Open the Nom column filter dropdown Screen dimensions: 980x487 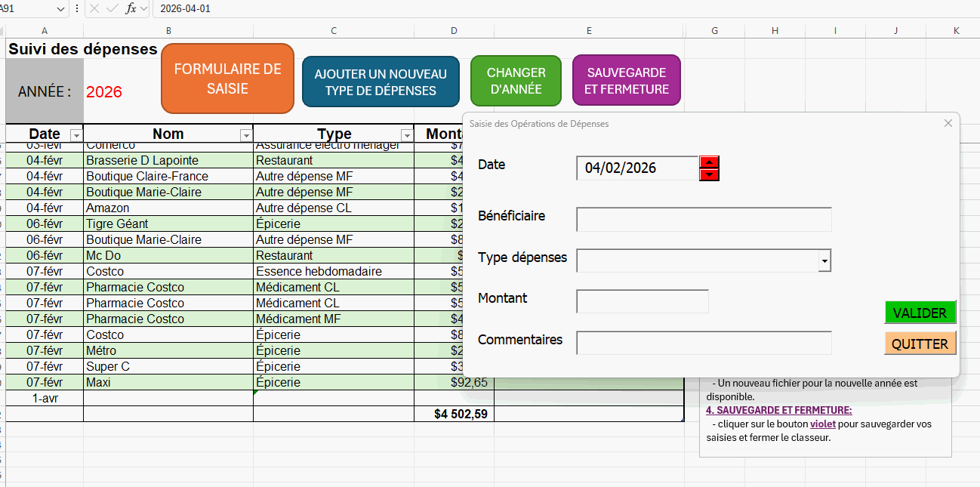point(245,135)
